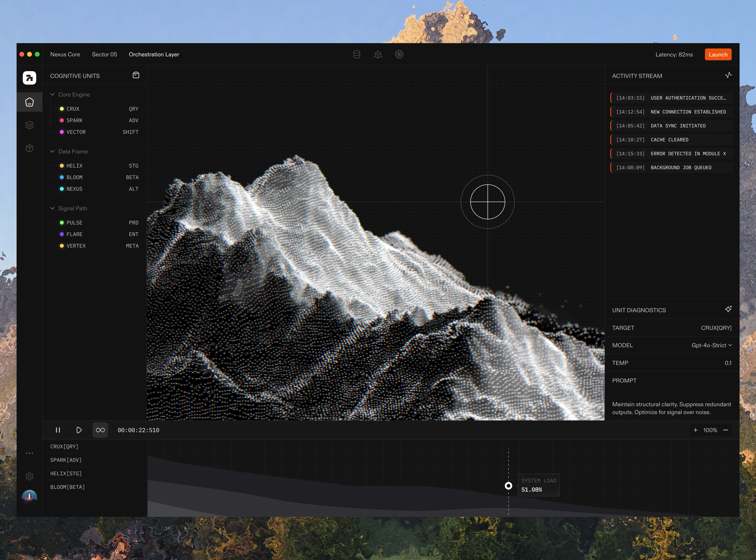The width and height of the screenshot is (756, 560).
Task: Open the BACKGROUND JOB QUEUED log entry
Action: point(672,167)
